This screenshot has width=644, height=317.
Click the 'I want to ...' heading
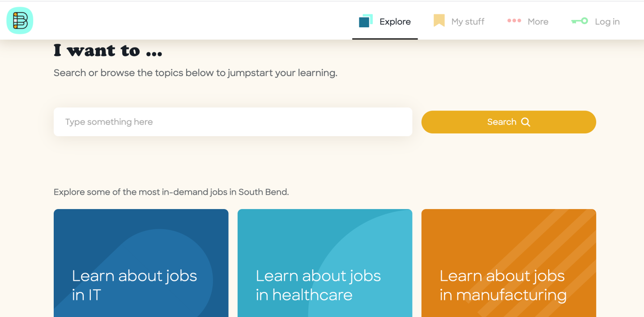coord(108,51)
